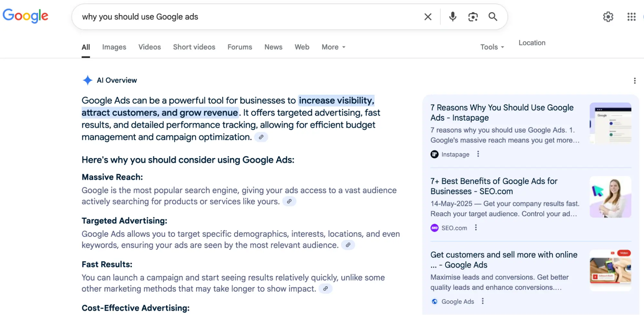Expand the Tools dropdown
Viewport: 644px width, 315px height.
tap(492, 47)
